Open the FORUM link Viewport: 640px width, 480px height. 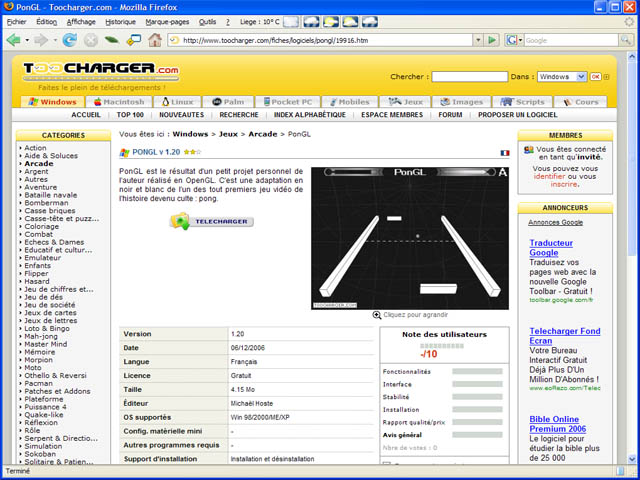pyautogui.click(x=450, y=115)
